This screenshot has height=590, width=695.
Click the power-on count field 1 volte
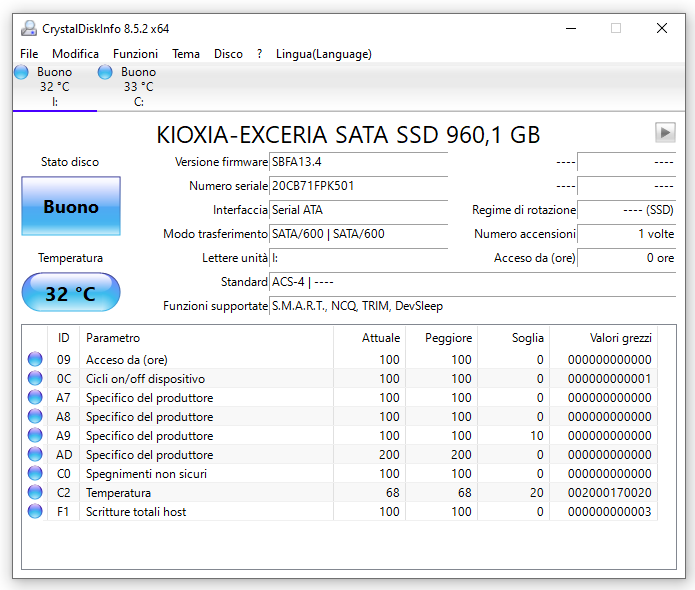[627, 234]
